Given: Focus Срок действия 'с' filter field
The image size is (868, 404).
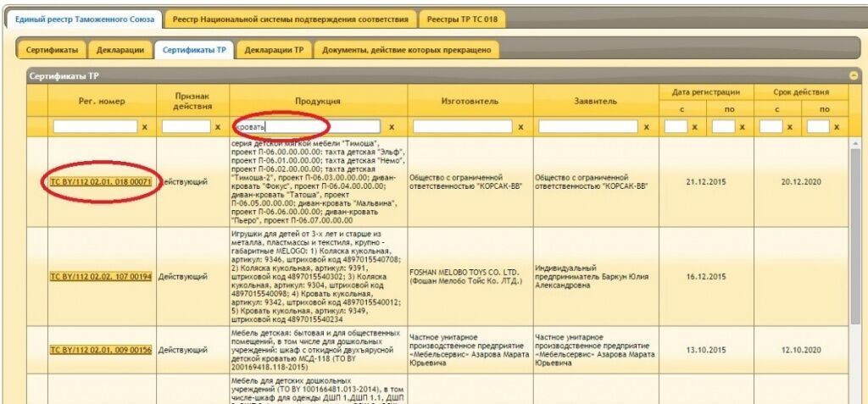Looking at the screenshot, I should click(771, 127).
